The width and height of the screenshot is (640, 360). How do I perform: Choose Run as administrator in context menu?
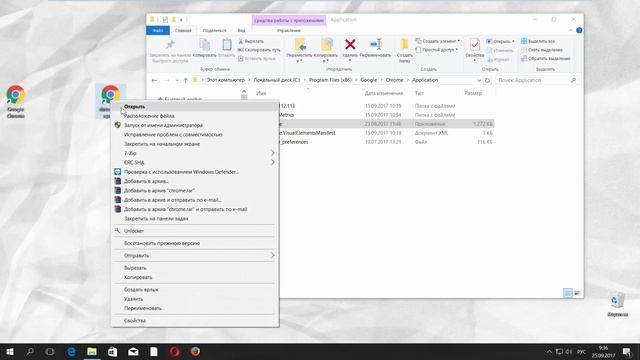coord(195,125)
